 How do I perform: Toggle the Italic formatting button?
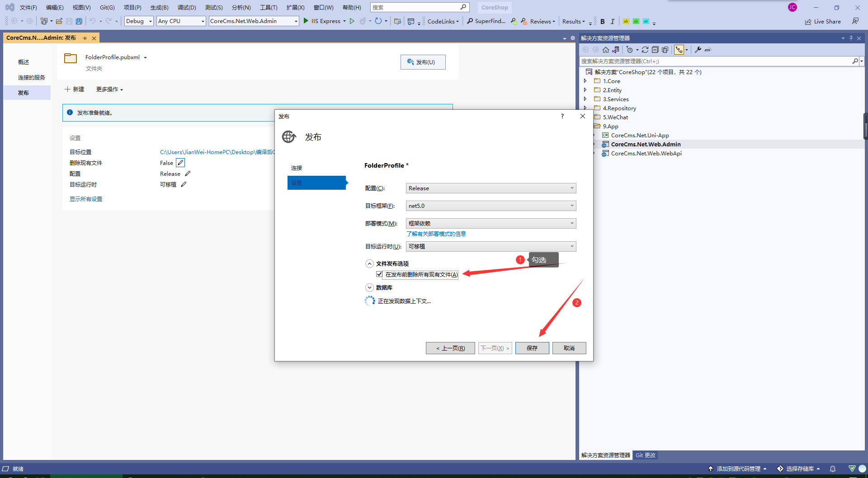(x=613, y=21)
